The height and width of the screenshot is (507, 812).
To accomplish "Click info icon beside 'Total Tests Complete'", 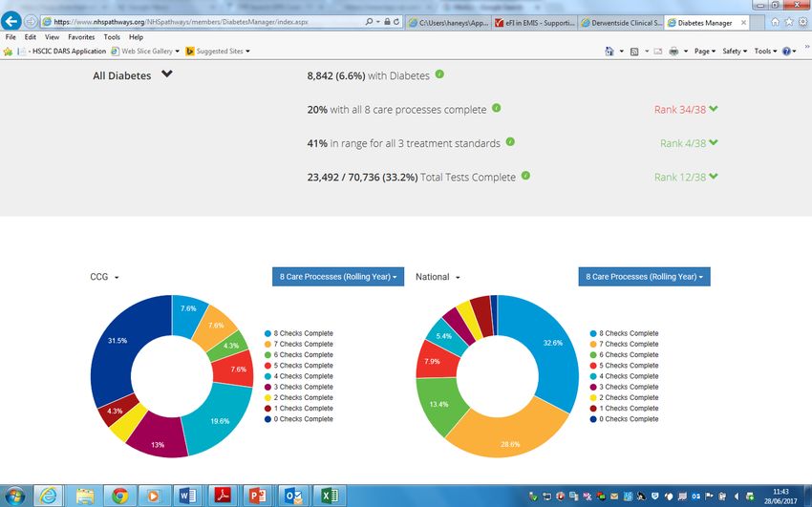I will pos(525,176).
